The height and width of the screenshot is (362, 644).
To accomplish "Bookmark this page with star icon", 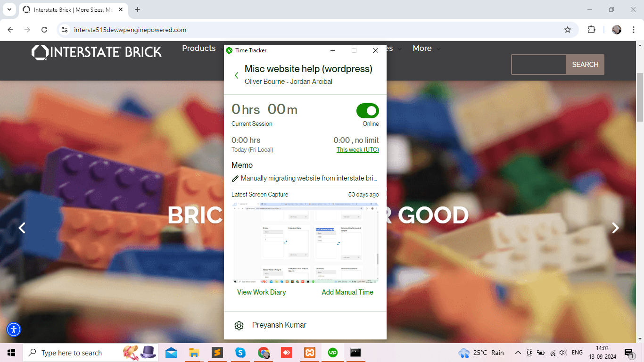I will pos(568,30).
